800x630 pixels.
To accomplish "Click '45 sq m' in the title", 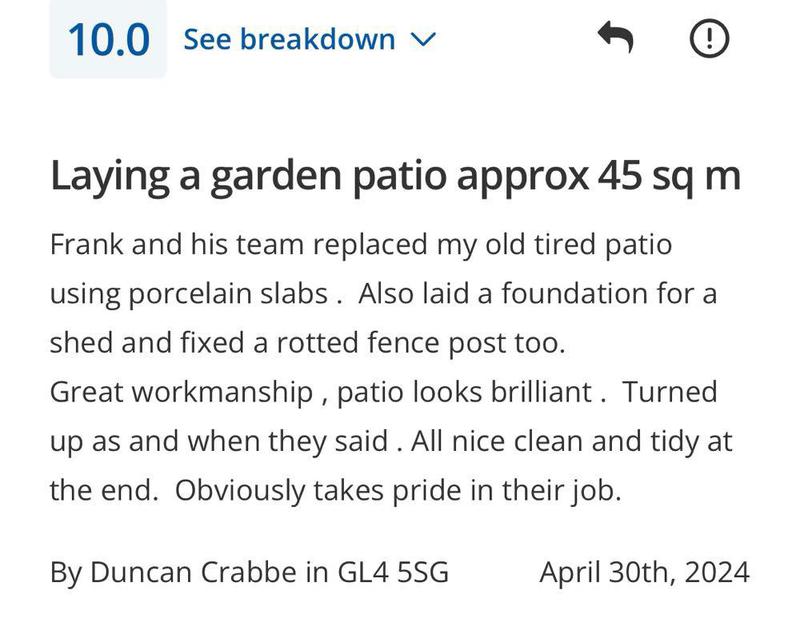I will (x=669, y=177).
